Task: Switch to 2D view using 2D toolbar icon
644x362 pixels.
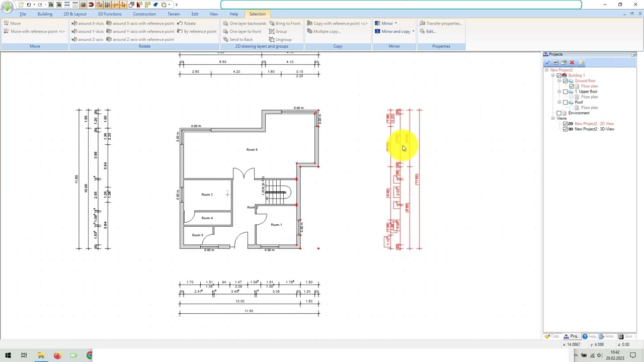Action: coord(51,5)
